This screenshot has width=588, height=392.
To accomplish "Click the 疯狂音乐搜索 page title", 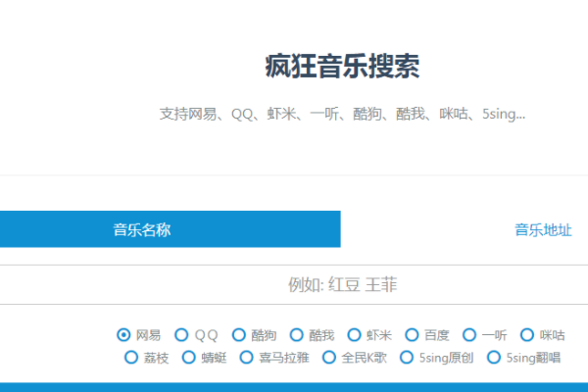I will [x=342, y=67].
